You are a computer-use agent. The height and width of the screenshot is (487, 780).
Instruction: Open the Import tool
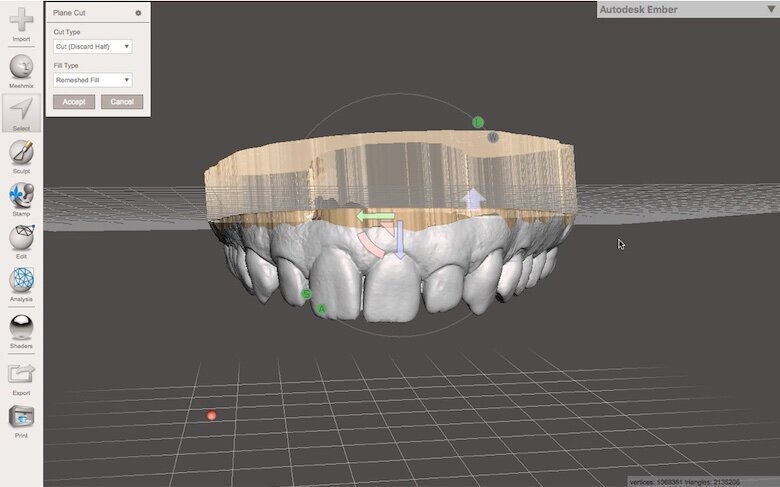(x=21, y=24)
